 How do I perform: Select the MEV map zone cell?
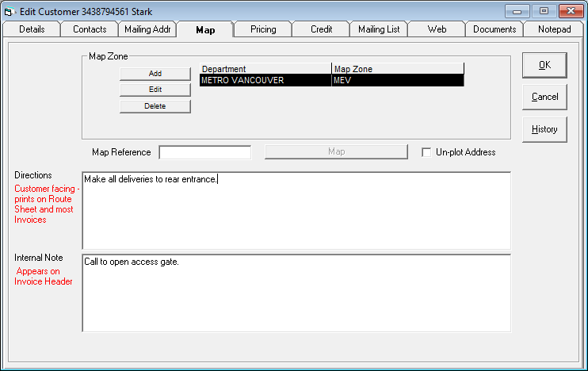tap(398, 80)
